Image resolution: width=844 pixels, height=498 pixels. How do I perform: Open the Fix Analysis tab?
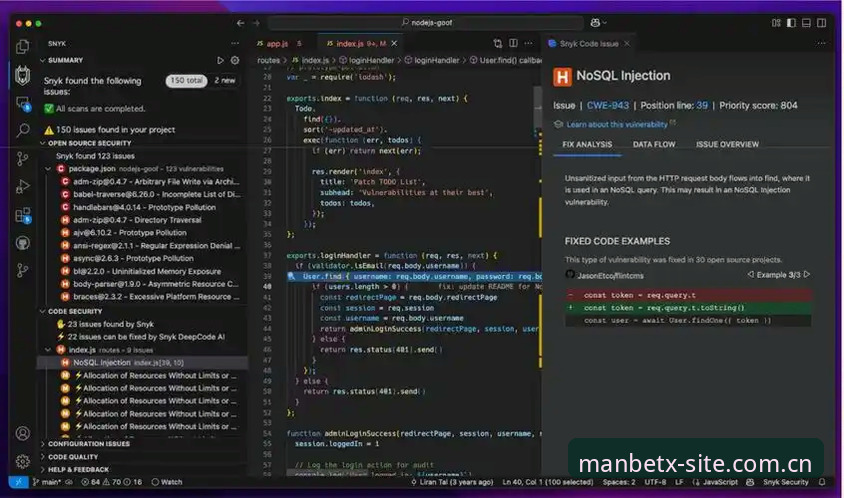(x=587, y=144)
